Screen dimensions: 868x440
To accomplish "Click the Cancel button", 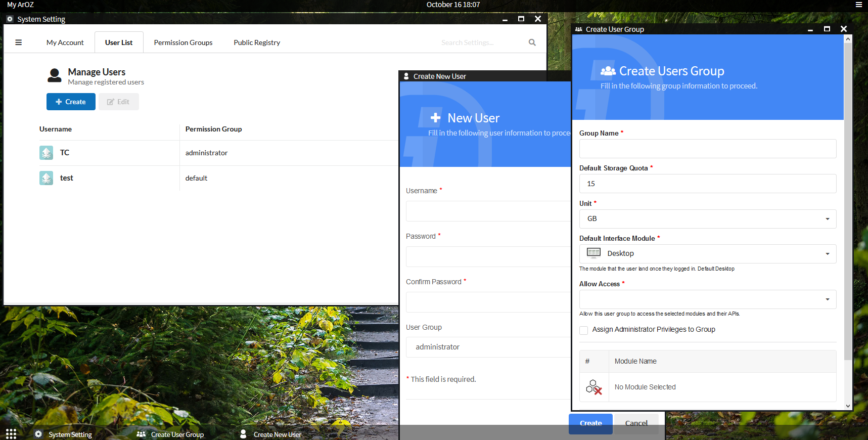I will [x=636, y=423].
